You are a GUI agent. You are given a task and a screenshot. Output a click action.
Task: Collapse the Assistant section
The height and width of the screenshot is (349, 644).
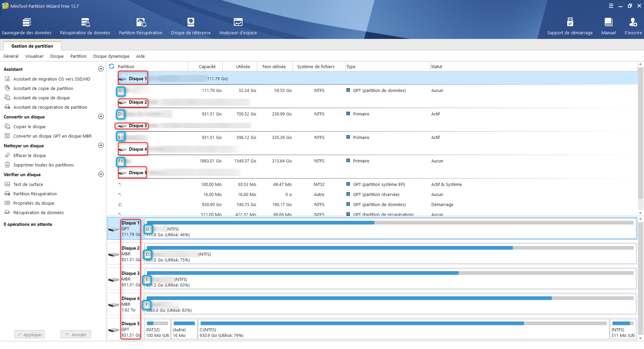[101, 69]
